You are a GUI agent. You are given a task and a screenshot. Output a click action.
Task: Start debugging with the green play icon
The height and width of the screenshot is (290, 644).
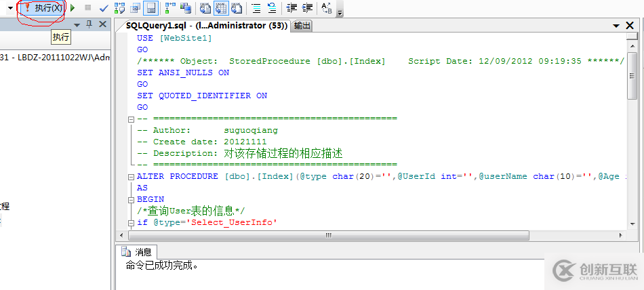tap(73, 8)
